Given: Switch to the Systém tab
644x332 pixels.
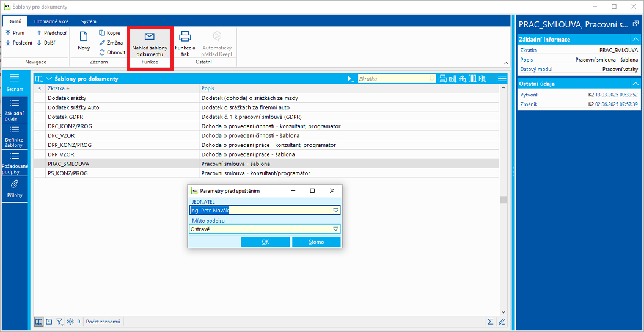Looking at the screenshot, I should tap(89, 21).
